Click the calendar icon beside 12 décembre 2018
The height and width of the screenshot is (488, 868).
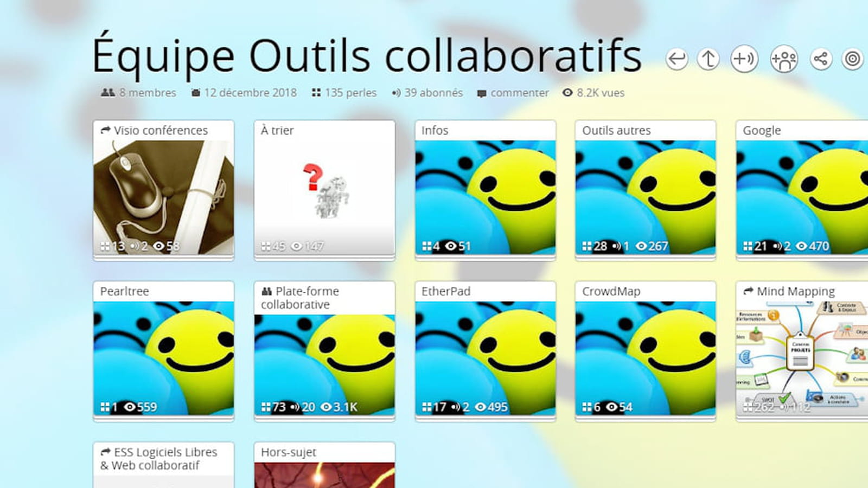196,93
